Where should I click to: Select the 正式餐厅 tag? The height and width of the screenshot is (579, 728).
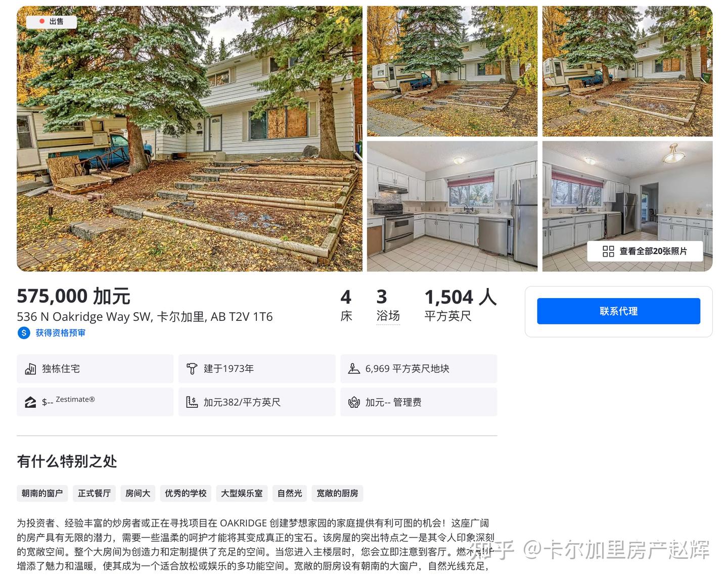[94, 493]
